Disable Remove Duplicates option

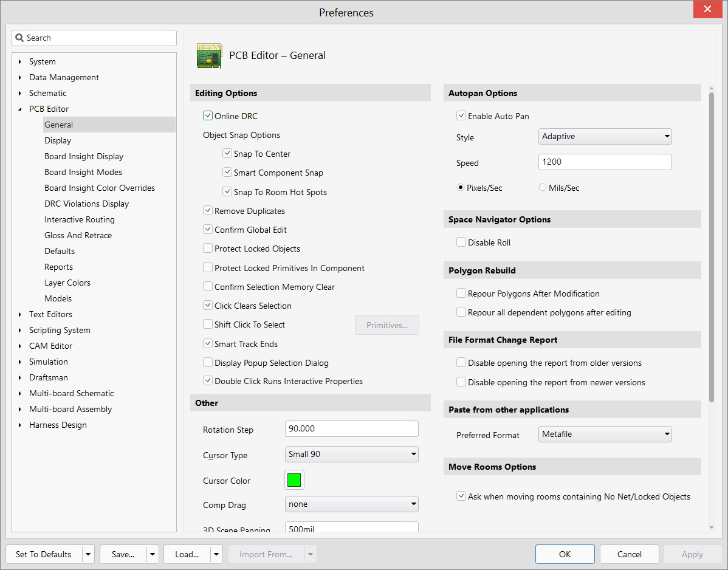[208, 210]
